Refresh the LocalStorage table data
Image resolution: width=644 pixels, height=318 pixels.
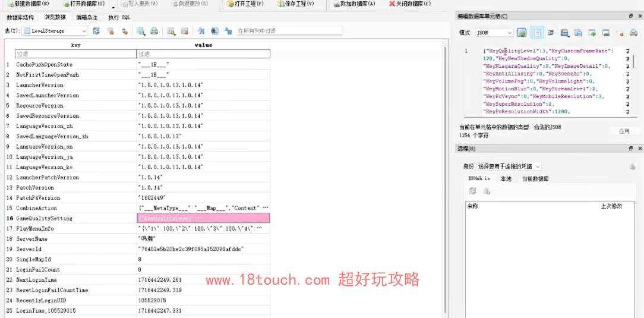tap(96, 31)
